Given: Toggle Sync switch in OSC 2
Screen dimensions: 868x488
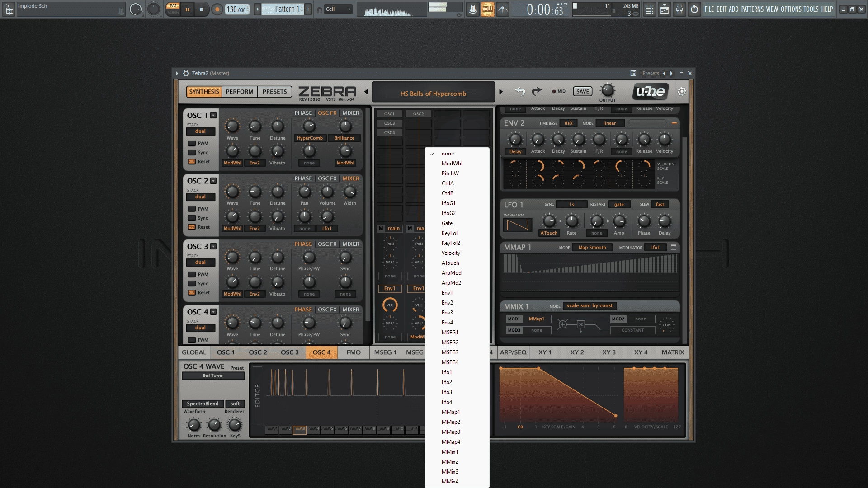Looking at the screenshot, I should (x=192, y=218).
